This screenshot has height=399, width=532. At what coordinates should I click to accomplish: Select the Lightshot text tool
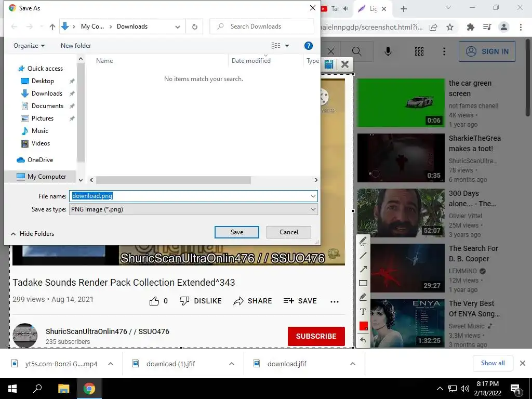click(x=363, y=312)
